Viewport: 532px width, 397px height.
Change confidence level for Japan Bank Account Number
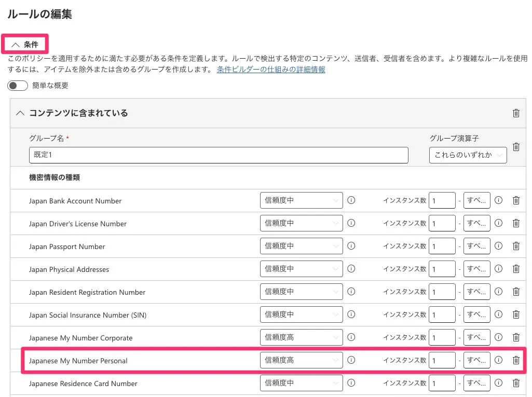(301, 200)
